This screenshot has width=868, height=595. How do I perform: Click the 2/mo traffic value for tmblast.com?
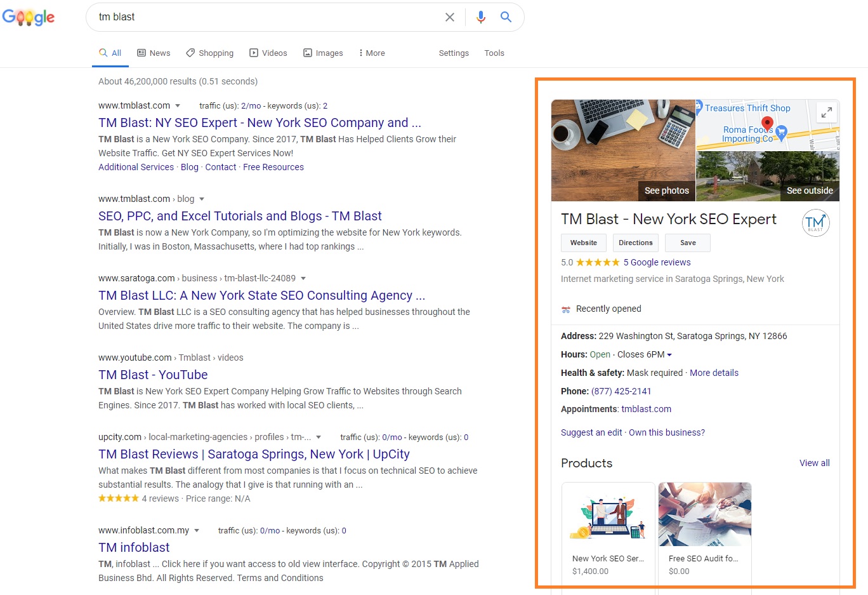pyautogui.click(x=251, y=106)
